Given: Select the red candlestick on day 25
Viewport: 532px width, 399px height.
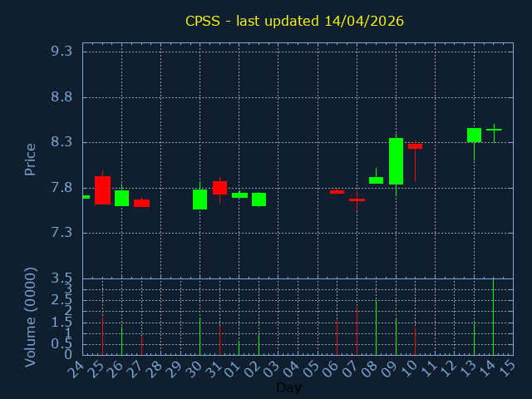Looking at the screenshot, I should (102, 190).
